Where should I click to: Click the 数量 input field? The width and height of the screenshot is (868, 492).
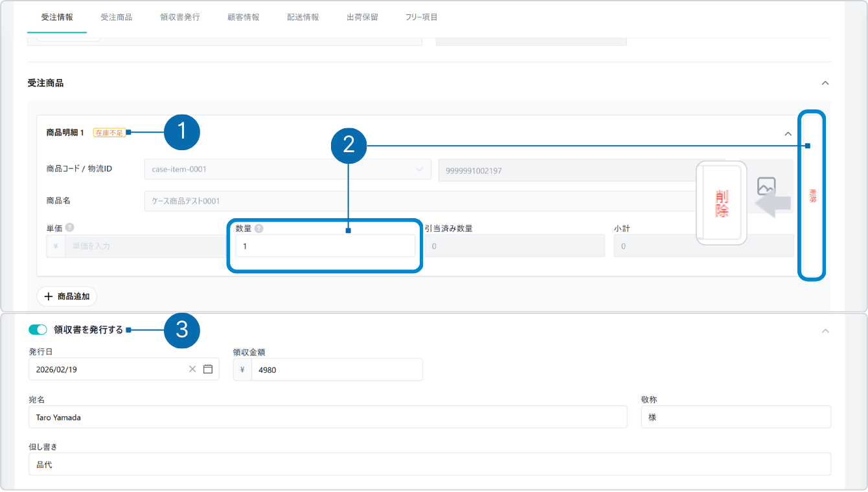325,246
